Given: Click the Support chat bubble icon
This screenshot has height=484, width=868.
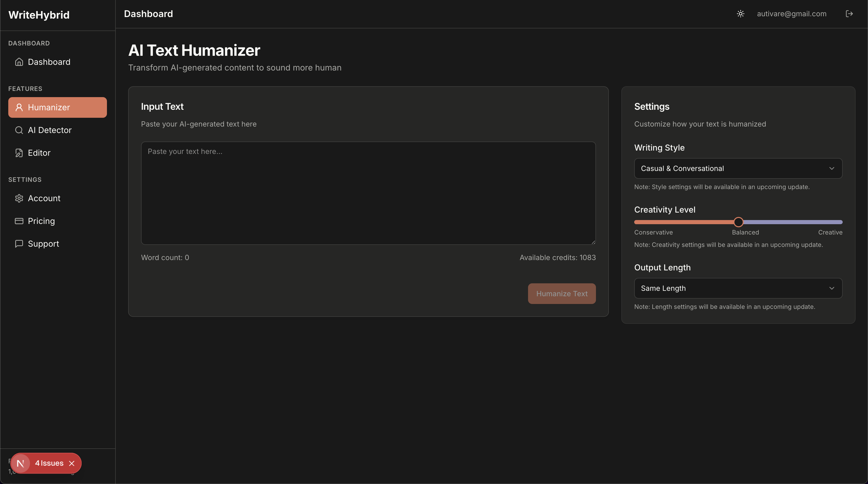Looking at the screenshot, I should [19, 244].
